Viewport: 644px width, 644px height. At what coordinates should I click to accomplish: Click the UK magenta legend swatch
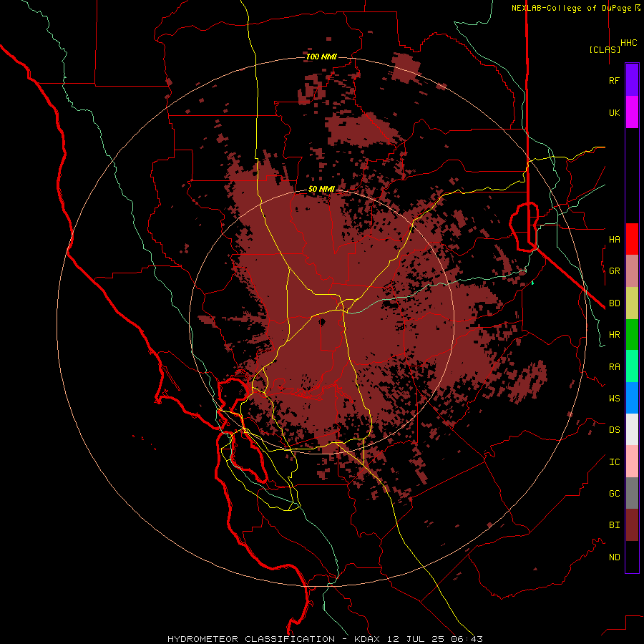coord(632,112)
